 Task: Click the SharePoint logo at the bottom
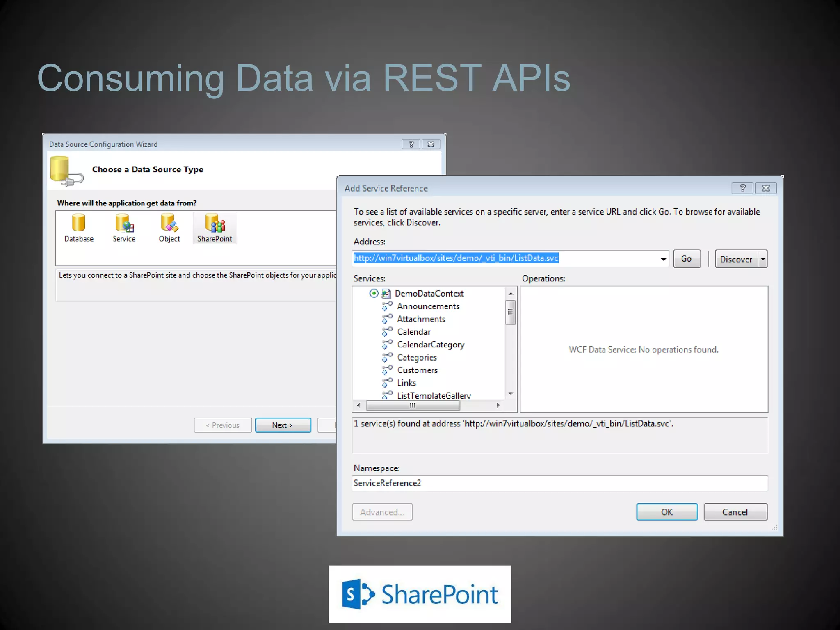[x=420, y=594]
